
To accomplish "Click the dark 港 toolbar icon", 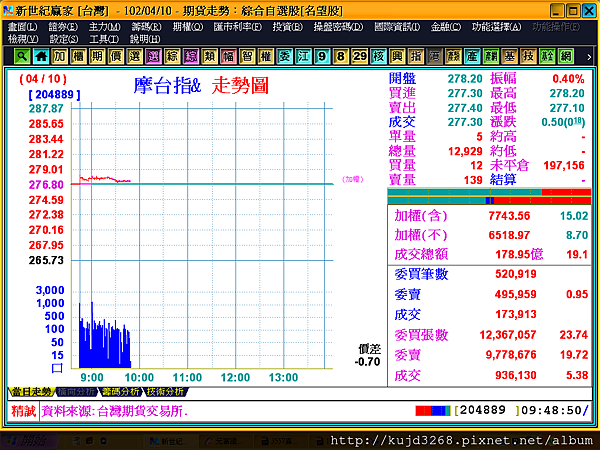I will pyautogui.click(x=435, y=57).
